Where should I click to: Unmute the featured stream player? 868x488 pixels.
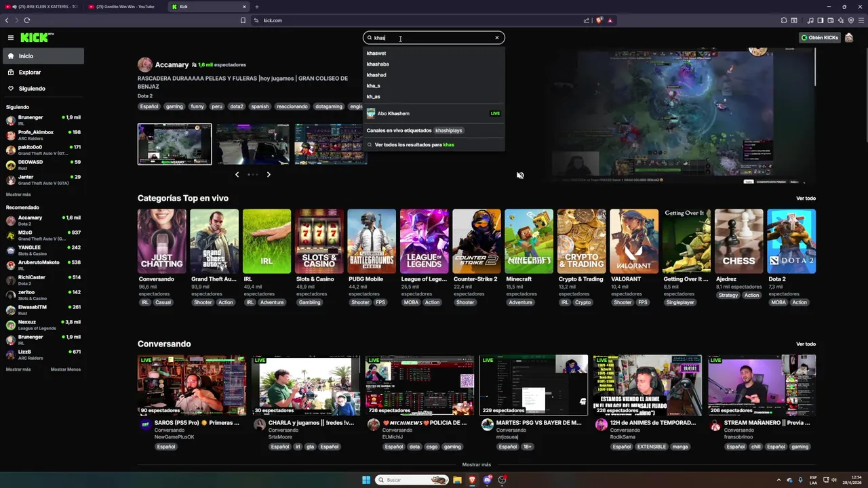pos(520,175)
